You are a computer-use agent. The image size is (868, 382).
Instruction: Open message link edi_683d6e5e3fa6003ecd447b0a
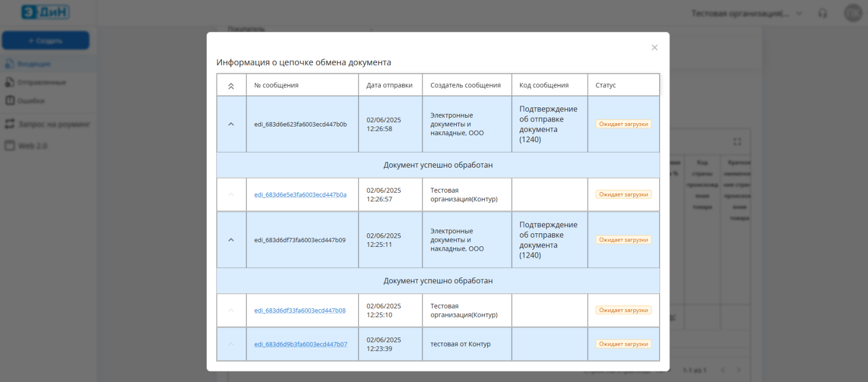(300, 195)
